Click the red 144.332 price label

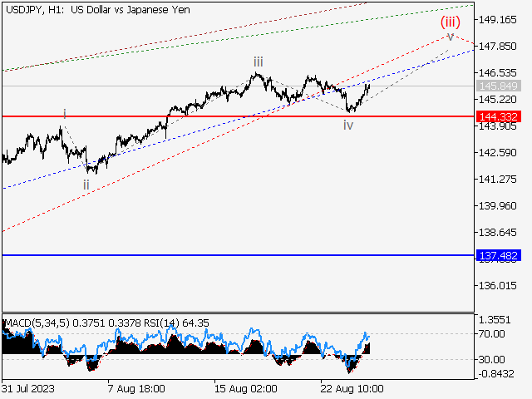(499, 116)
